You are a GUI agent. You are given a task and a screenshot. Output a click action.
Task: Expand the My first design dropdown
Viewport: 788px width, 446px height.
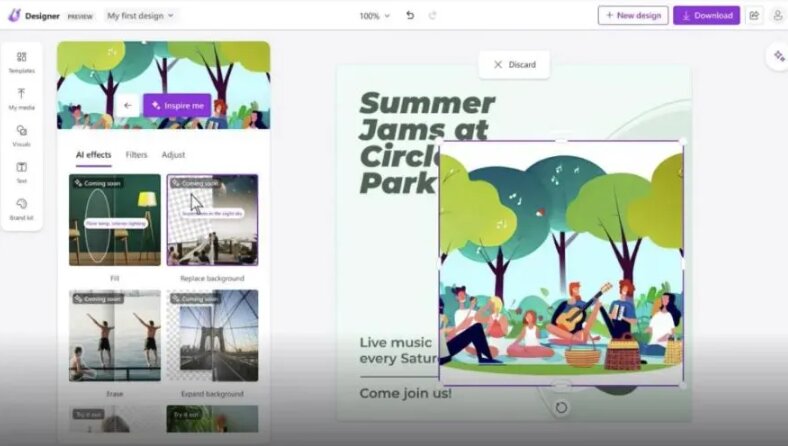140,16
